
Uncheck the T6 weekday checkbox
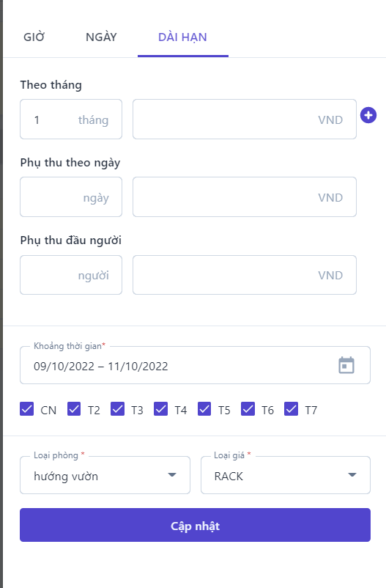coord(248,409)
